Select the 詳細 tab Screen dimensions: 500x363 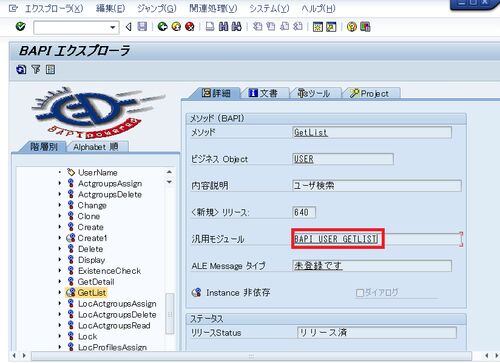216,93
